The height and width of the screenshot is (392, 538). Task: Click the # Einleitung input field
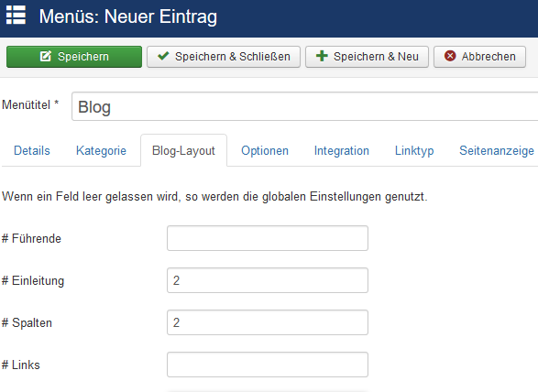point(268,280)
